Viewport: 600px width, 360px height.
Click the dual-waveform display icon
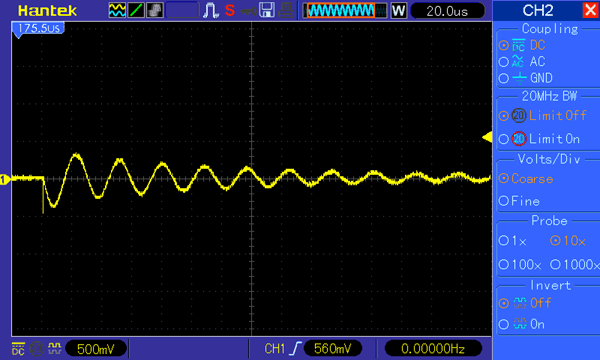coord(117,10)
